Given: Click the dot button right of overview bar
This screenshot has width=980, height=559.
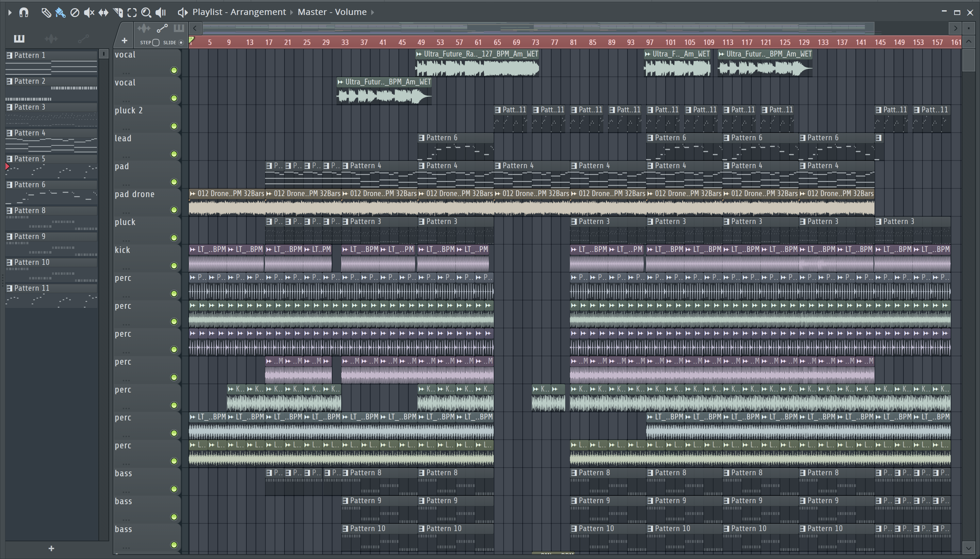Looking at the screenshot, I should point(969,28).
